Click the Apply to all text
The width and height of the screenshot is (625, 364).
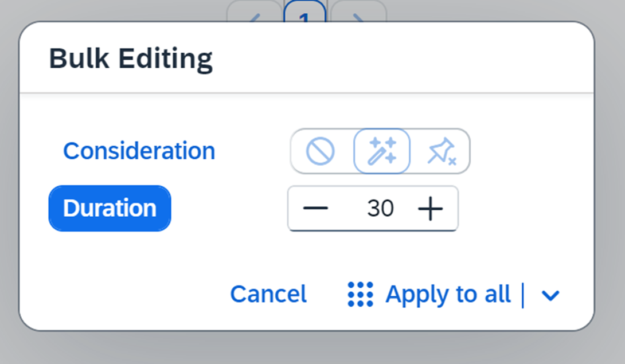point(448,294)
